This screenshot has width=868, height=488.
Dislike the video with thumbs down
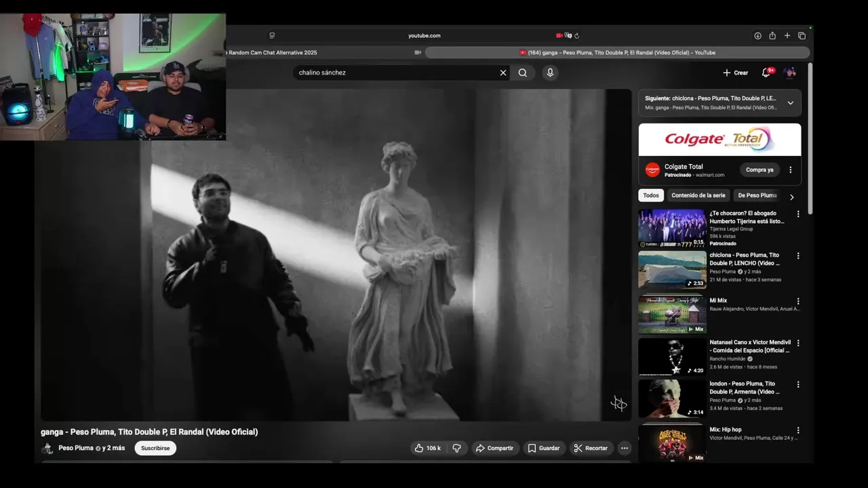[x=456, y=448]
